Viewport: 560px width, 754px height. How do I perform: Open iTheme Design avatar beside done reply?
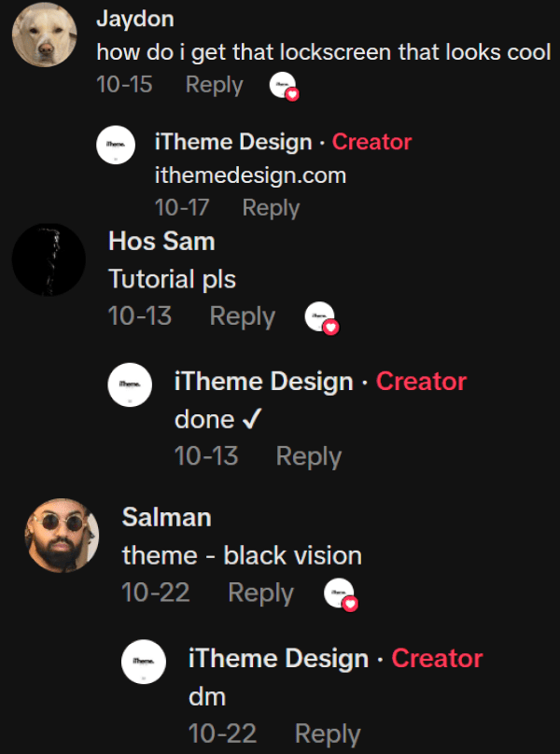[130, 384]
